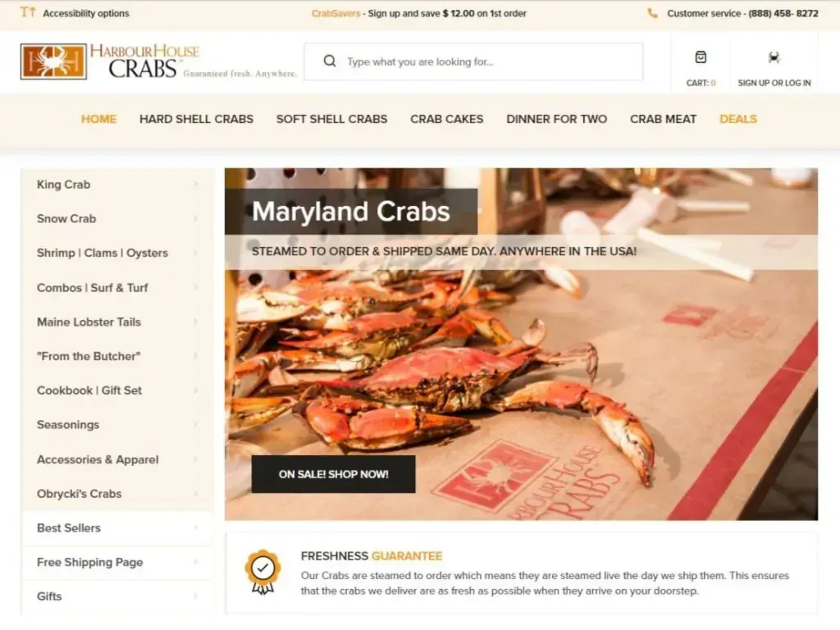Open the Best Sellers sidebar item
This screenshot has width=840, height=630.
coord(117,527)
